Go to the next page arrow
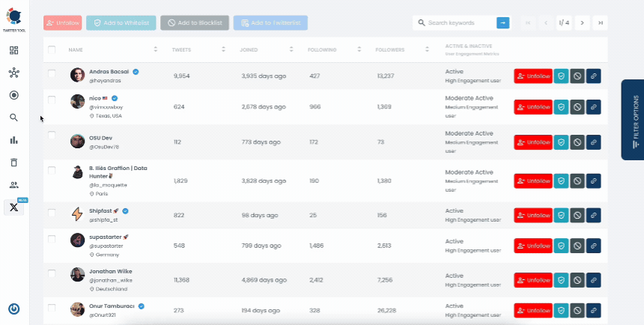 point(583,23)
